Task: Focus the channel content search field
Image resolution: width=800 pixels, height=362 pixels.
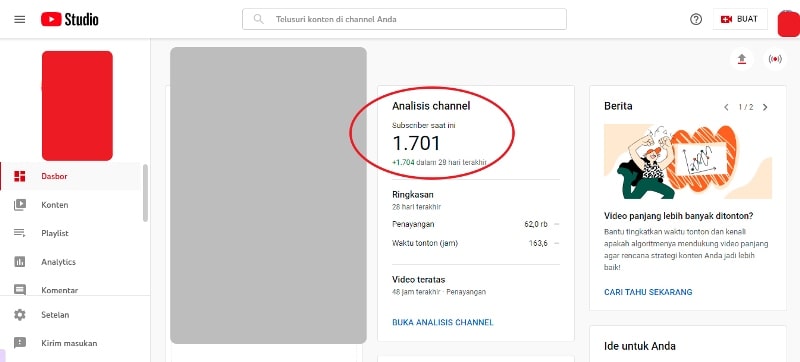Action: [404, 19]
